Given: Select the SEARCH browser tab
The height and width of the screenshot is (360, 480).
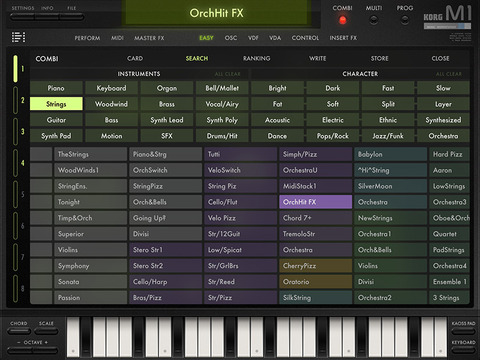Looking at the screenshot, I should (197, 58).
